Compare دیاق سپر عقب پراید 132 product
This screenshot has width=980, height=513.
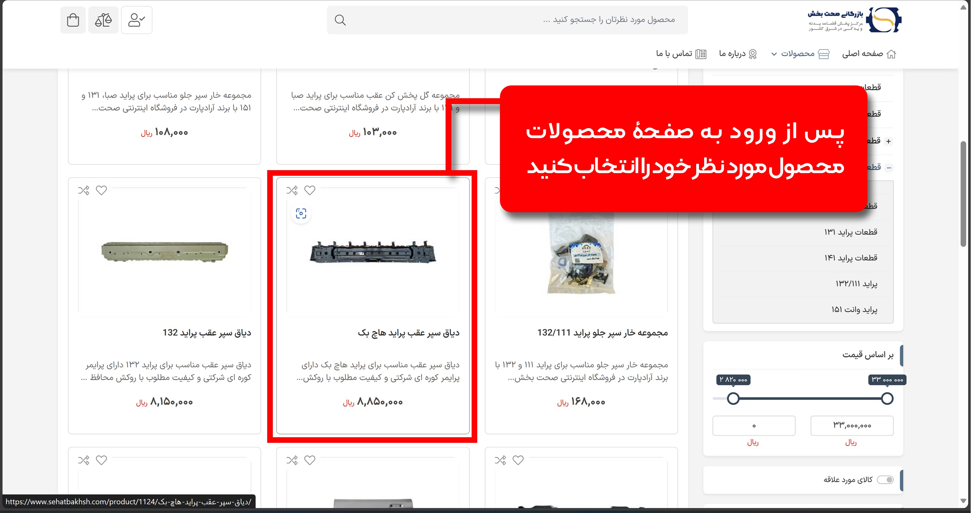pyautogui.click(x=84, y=190)
